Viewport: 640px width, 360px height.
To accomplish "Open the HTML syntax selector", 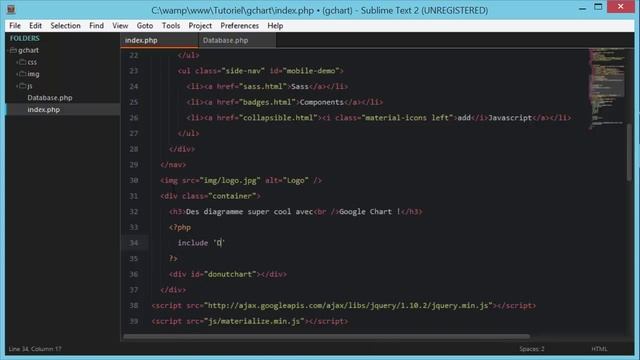I will (x=599, y=349).
